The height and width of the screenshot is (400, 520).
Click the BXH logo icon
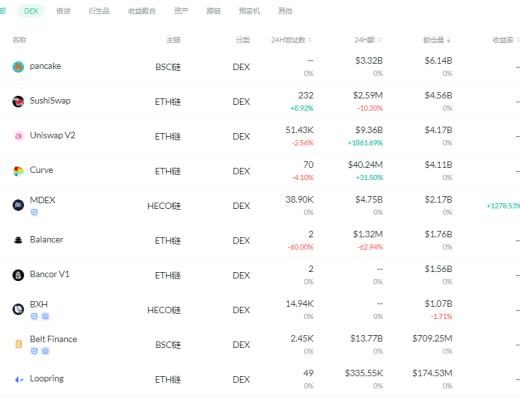(18, 310)
